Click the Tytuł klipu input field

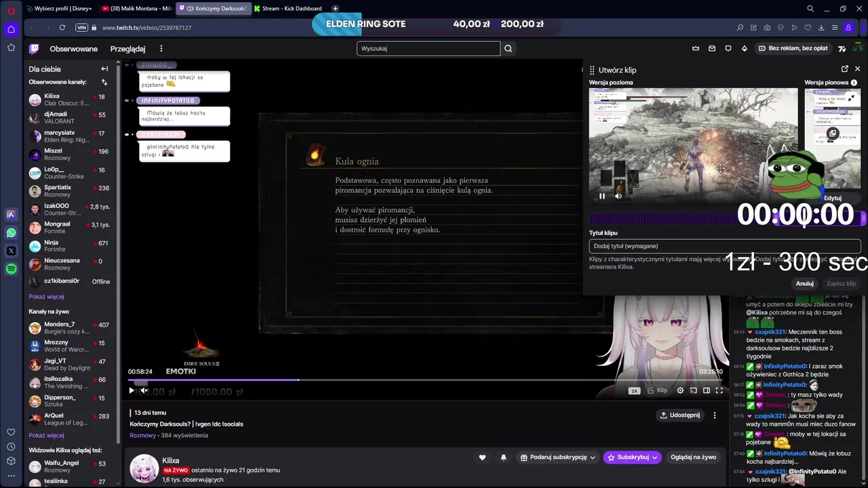725,246
